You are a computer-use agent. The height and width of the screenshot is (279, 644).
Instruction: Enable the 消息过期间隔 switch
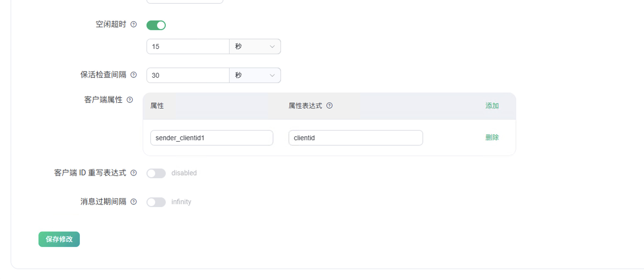coord(156,202)
